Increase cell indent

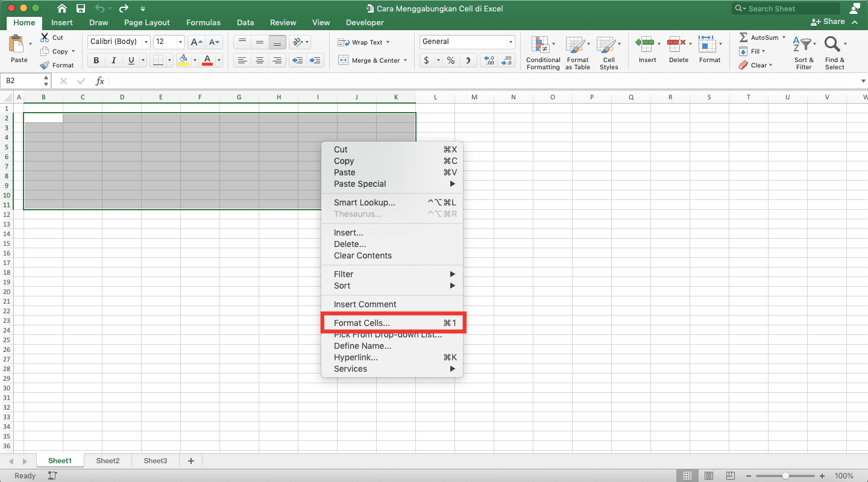point(315,60)
